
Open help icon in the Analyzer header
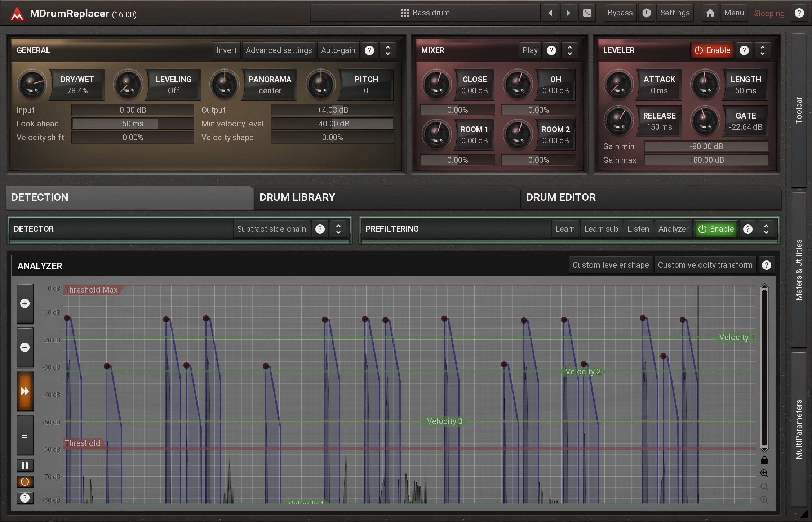[766, 265]
